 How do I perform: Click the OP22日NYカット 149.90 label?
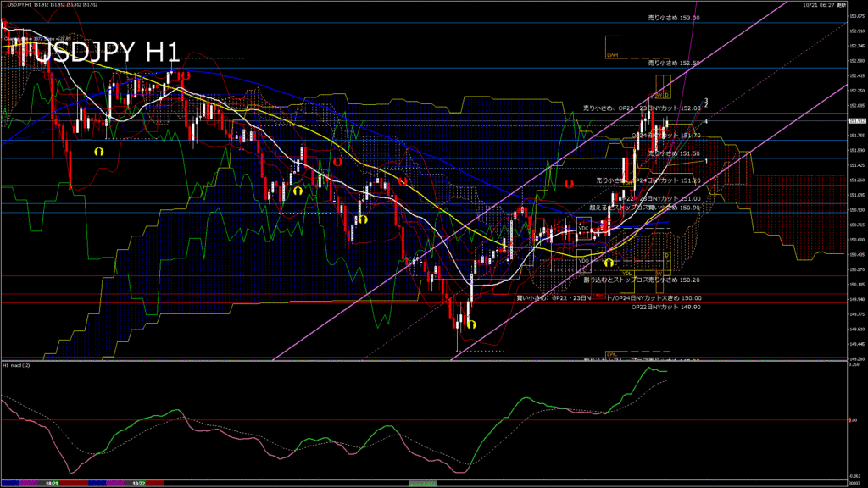click(666, 308)
